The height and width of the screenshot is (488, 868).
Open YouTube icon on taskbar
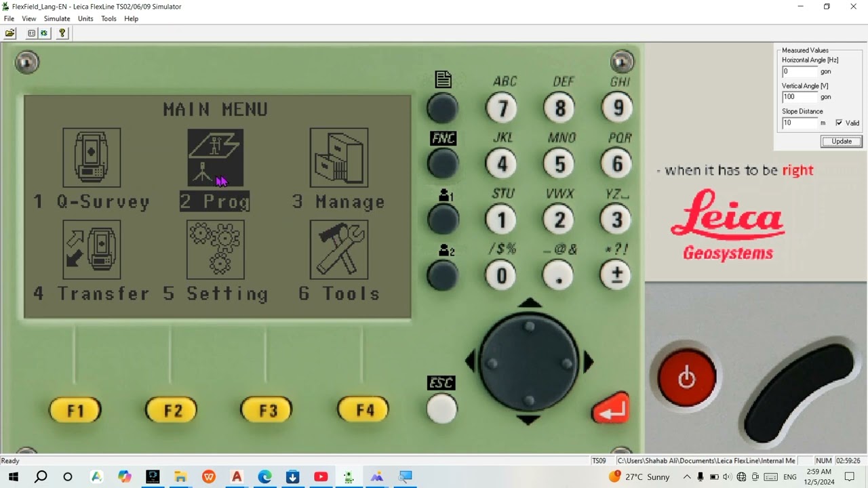coord(321,476)
